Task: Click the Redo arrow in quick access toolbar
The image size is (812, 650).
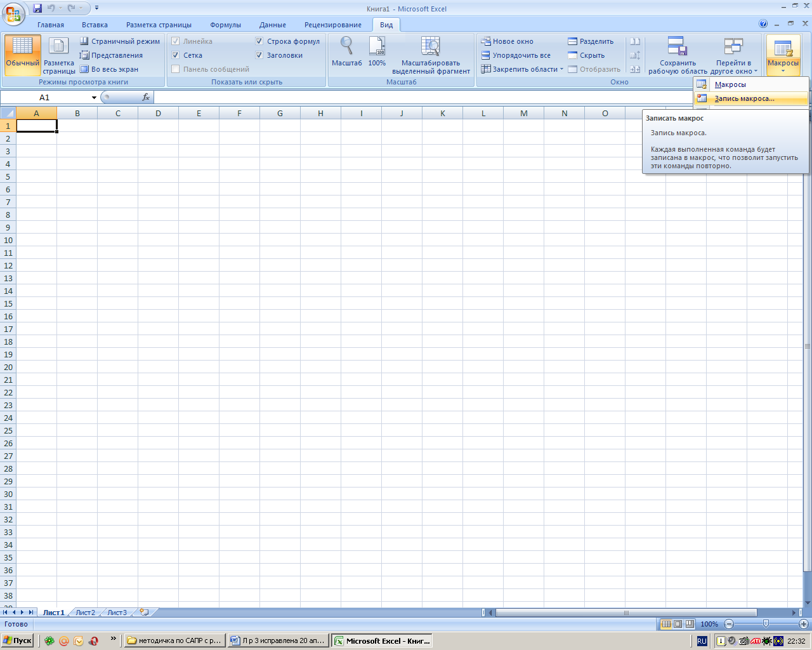Action: (x=72, y=8)
